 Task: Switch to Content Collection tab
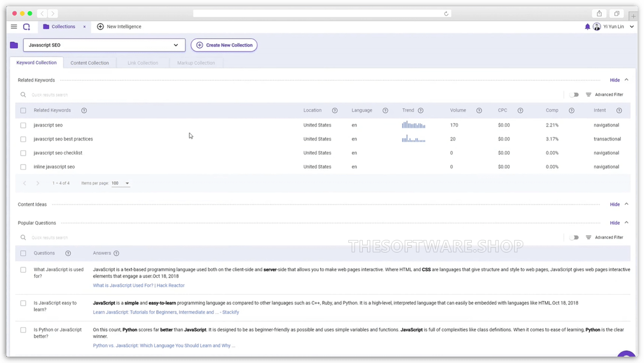tap(90, 63)
